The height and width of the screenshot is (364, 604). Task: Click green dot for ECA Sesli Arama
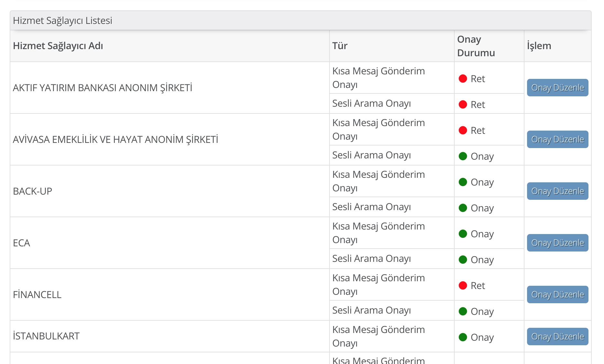pos(463,260)
